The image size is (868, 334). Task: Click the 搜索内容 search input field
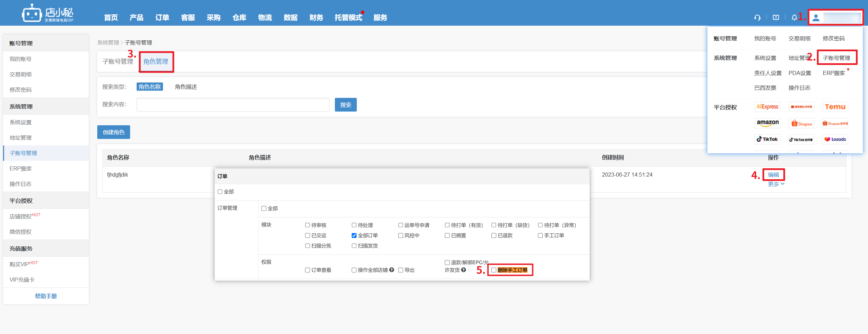pos(232,105)
